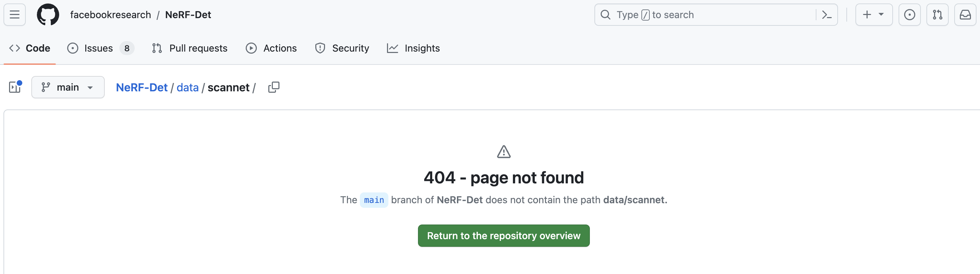The image size is (980, 274).
Task: View your open issues icon
Action: coord(910,15)
